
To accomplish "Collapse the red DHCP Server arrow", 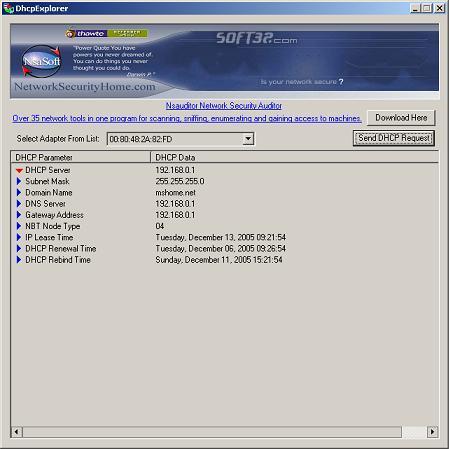I will (x=19, y=170).
